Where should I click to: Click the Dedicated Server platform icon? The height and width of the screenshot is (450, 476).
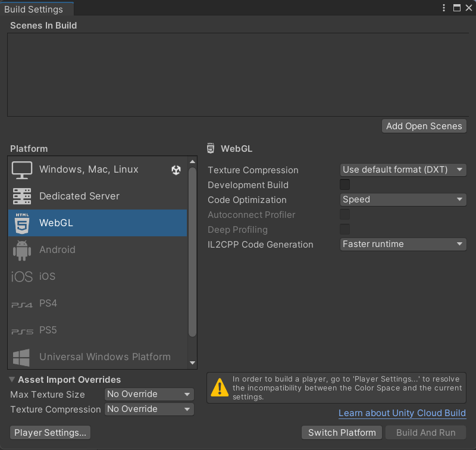tap(22, 196)
